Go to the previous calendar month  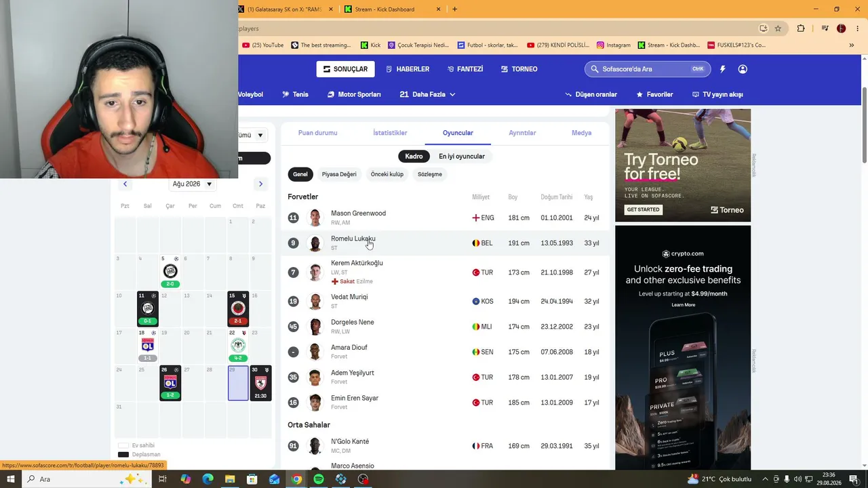[125, 184]
